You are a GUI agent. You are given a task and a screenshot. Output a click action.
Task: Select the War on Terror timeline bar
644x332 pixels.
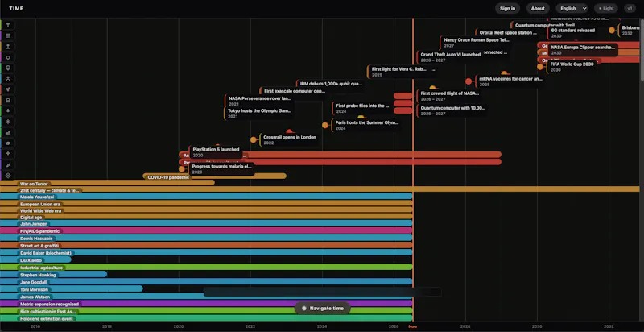pos(107,183)
